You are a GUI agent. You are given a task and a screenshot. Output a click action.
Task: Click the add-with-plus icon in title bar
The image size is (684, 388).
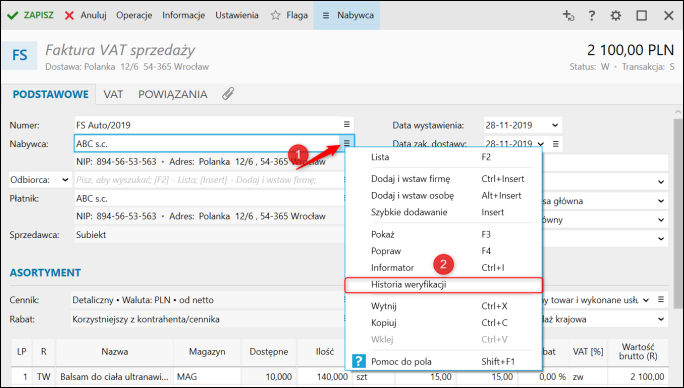568,16
